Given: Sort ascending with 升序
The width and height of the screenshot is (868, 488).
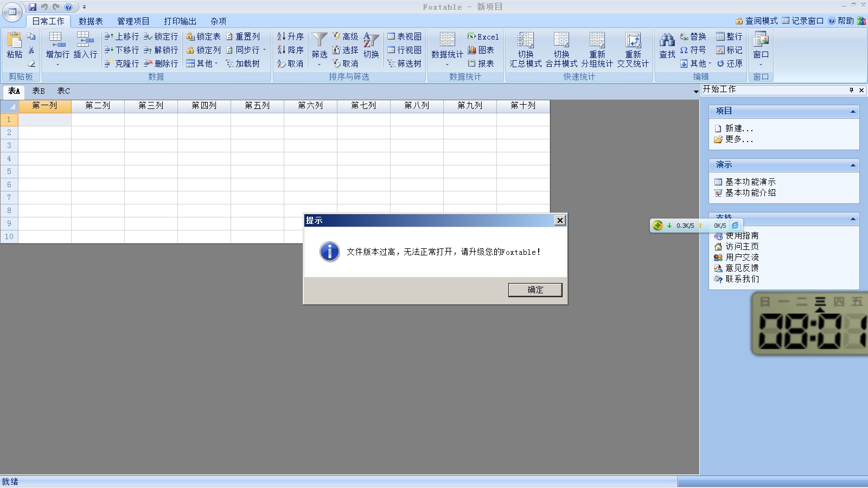Looking at the screenshot, I should click(x=290, y=36).
